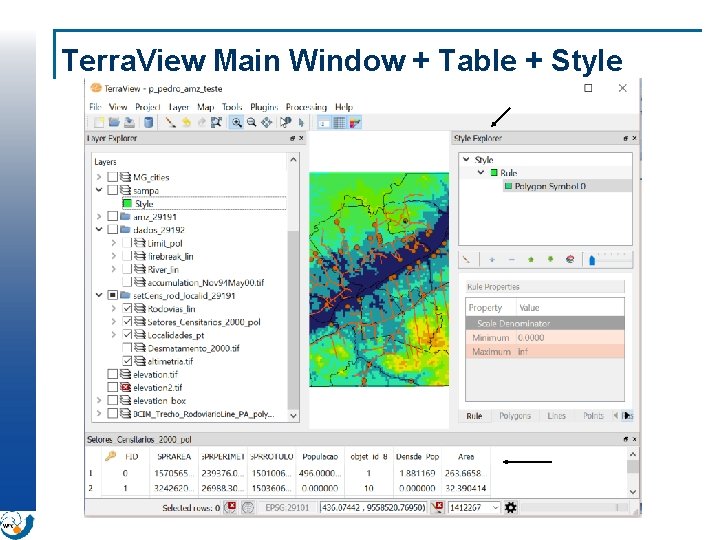The image size is (720, 540).
Task: Open the Processing menu
Action: pos(306,107)
